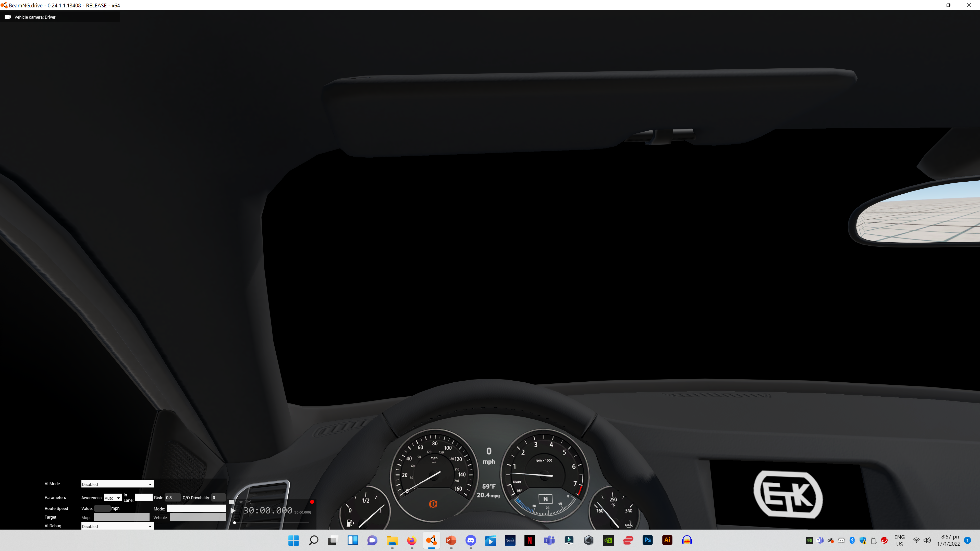Open Discord from the taskbar
The width and height of the screenshot is (980, 551).
[x=471, y=540]
